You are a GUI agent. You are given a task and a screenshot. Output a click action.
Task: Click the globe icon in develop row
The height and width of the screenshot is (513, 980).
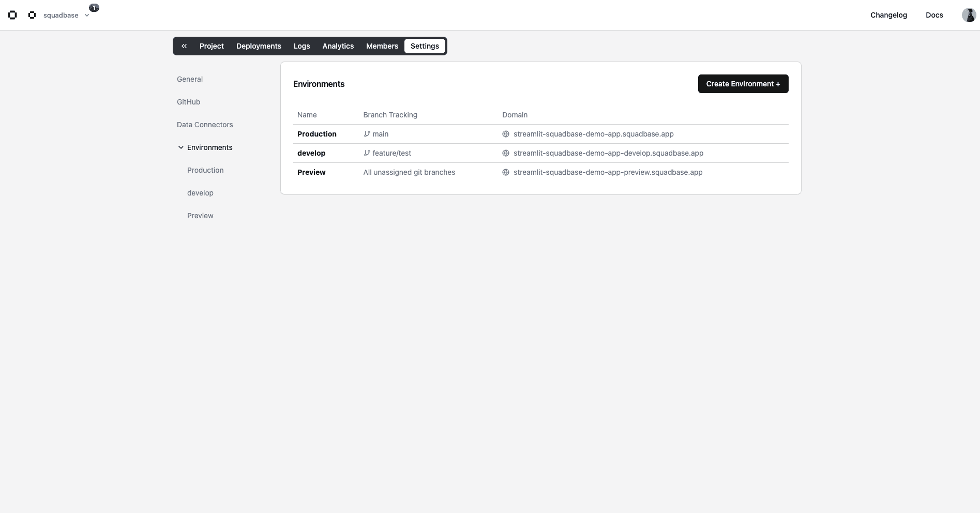[506, 153]
